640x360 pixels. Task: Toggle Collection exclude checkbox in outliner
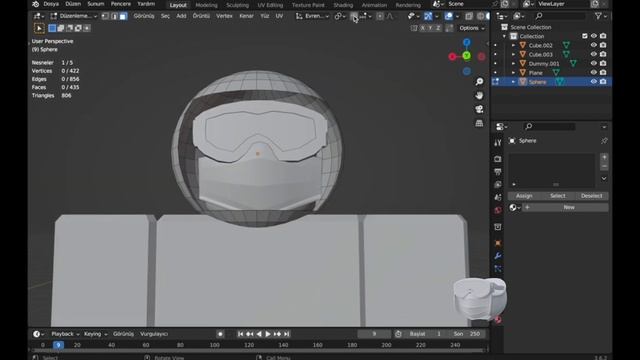coord(585,36)
